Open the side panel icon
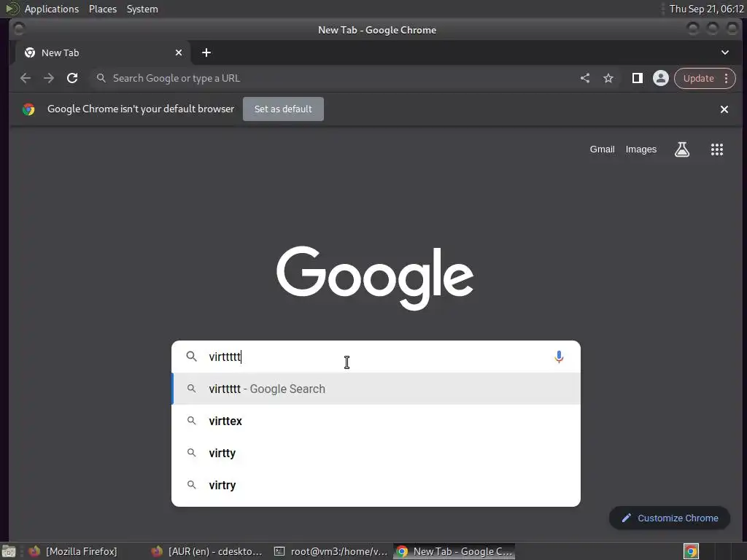 (x=637, y=78)
